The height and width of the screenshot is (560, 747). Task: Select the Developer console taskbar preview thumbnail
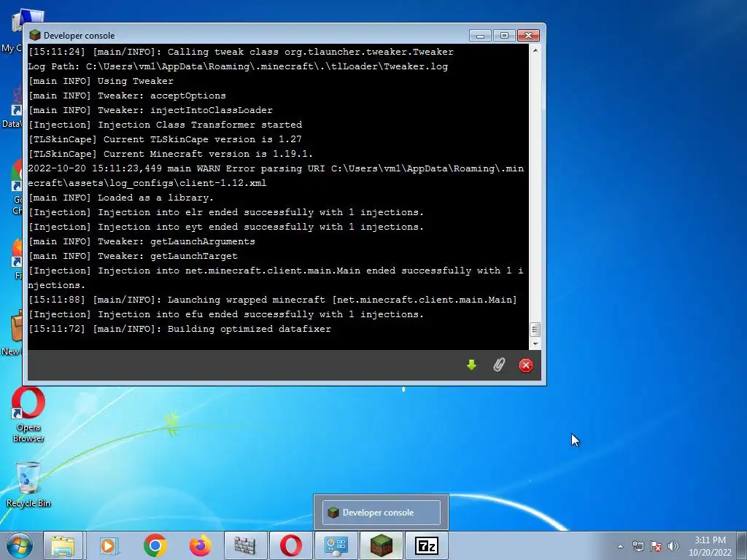[381, 513]
